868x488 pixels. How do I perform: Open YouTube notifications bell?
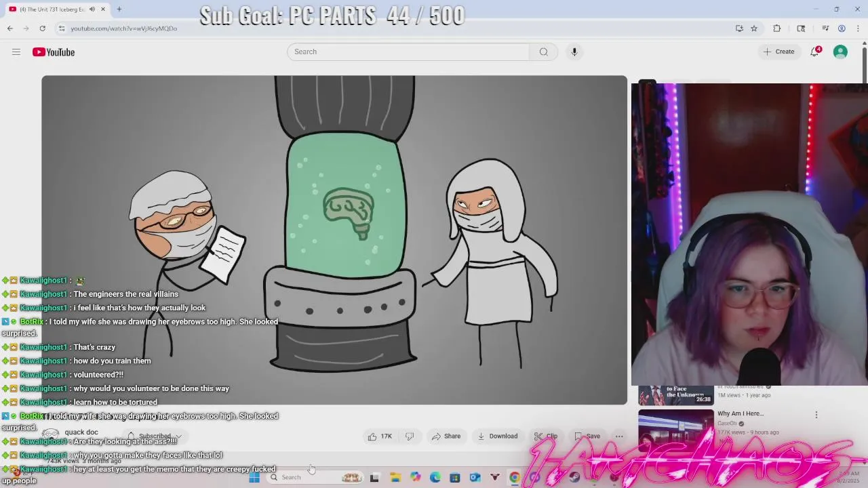[815, 52]
